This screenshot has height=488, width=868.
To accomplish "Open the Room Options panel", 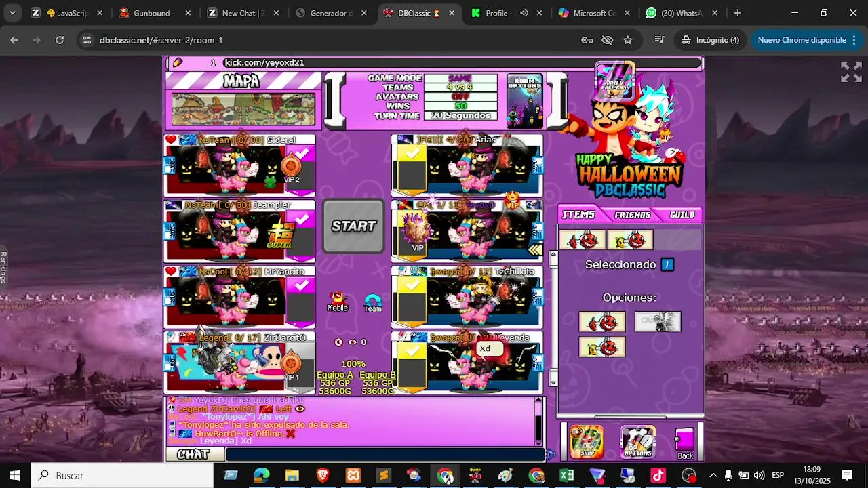I will tap(525, 101).
